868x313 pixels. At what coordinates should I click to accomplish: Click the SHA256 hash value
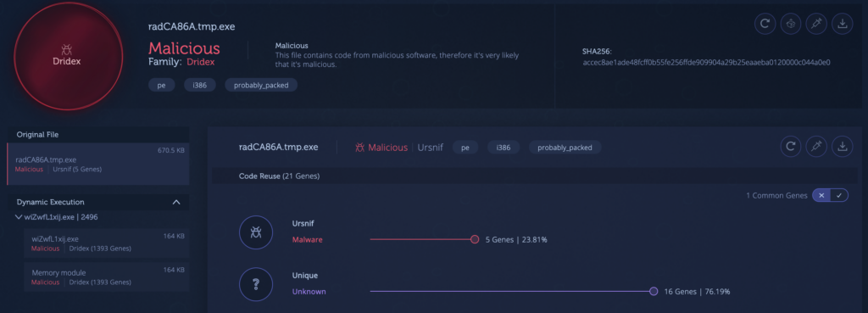[x=706, y=62]
